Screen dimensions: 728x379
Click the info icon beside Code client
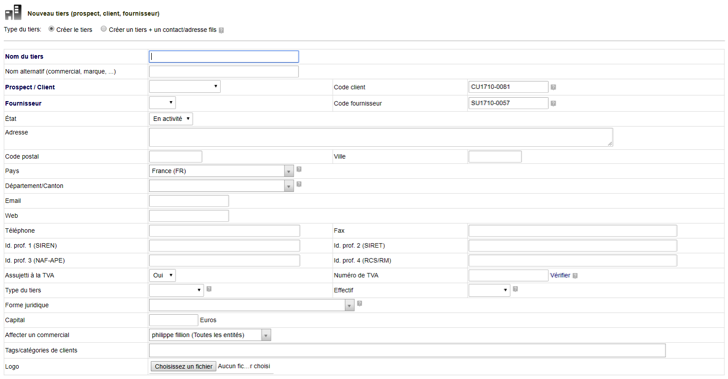pos(553,87)
